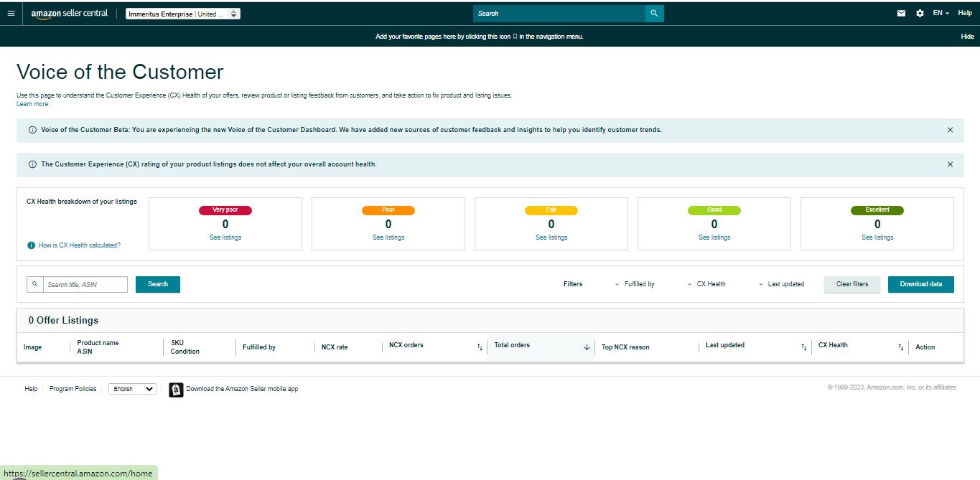Image resolution: width=980 pixels, height=480 pixels.
Task: See listings under Very poor
Action: (x=225, y=237)
